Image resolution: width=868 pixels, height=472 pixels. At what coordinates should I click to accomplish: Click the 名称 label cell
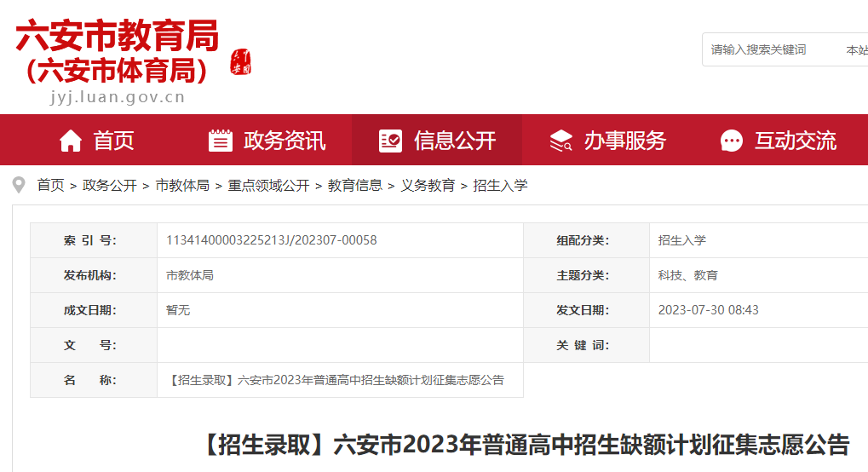pos(94,380)
